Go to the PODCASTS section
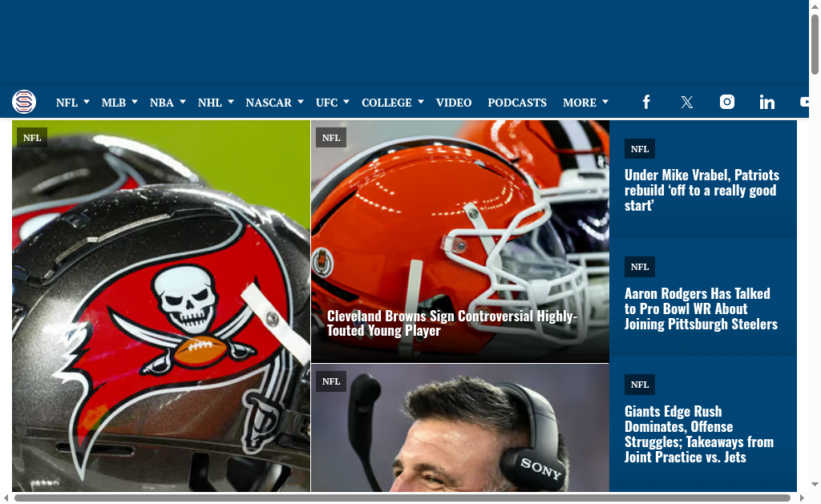 517,103
